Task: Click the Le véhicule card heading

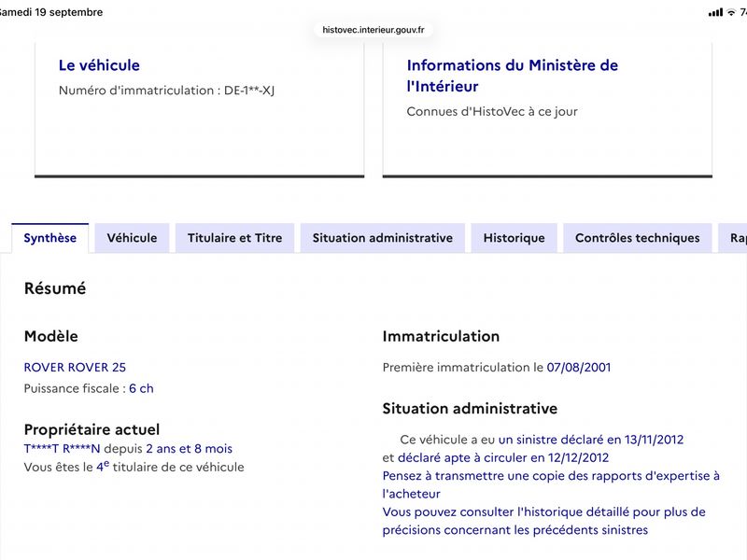Action: (x=99, y=65)
